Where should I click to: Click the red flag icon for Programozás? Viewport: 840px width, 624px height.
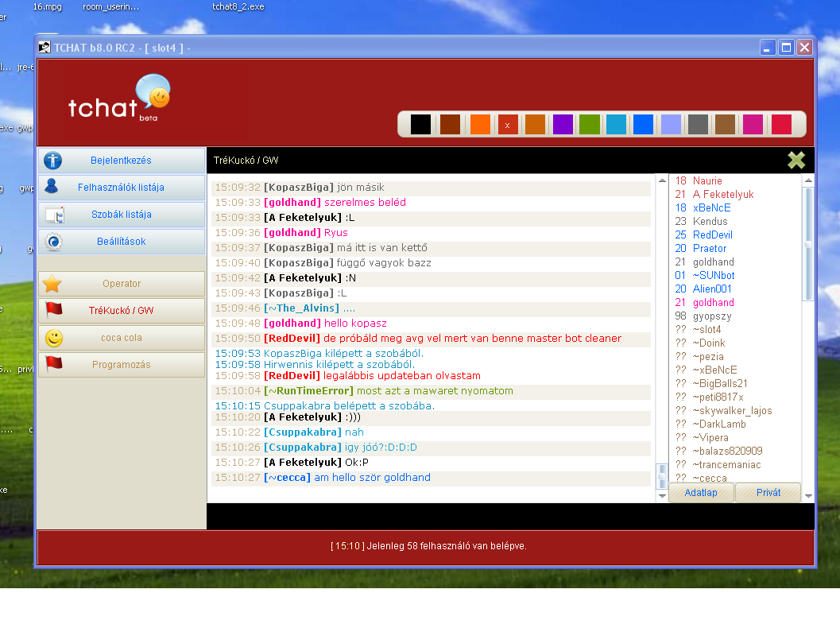click(53, 365)
